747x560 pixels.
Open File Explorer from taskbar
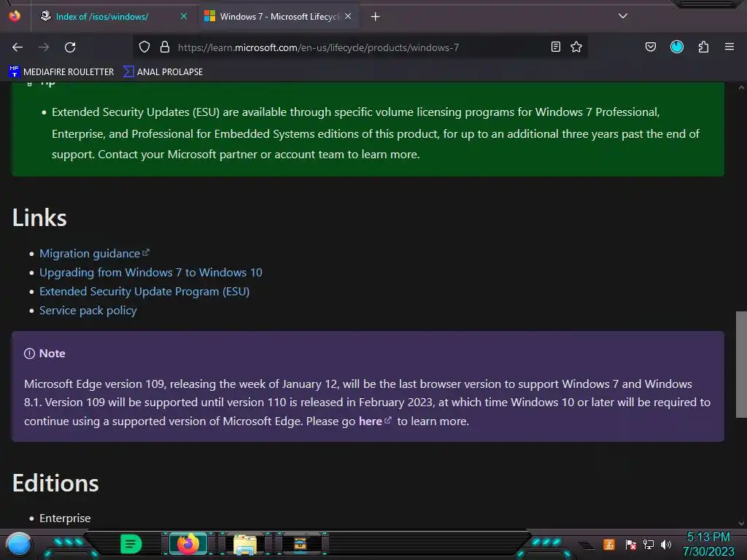click(x=245, y=544)
